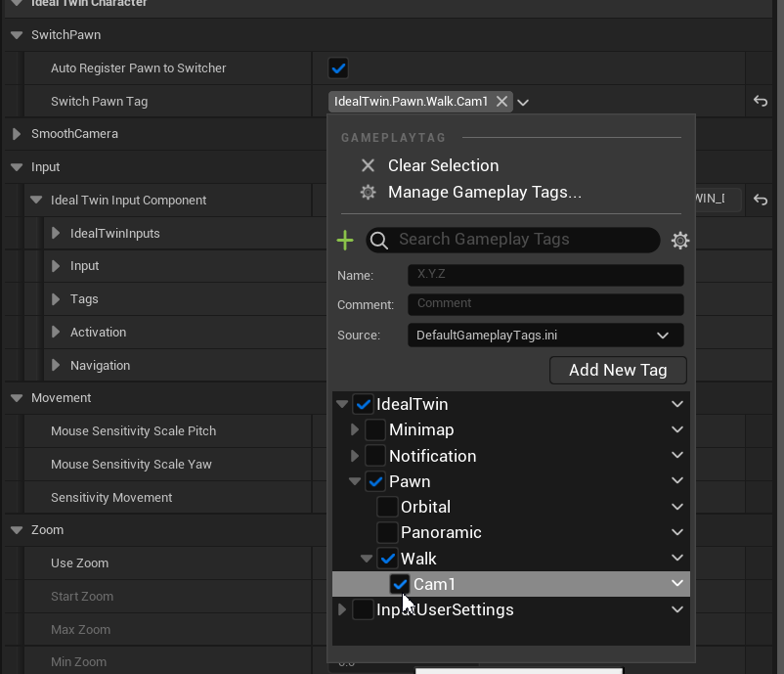This screenshot has height=674, width=784.
Task: Click the green plus add tag icon
Action: [x=345, y=240]
